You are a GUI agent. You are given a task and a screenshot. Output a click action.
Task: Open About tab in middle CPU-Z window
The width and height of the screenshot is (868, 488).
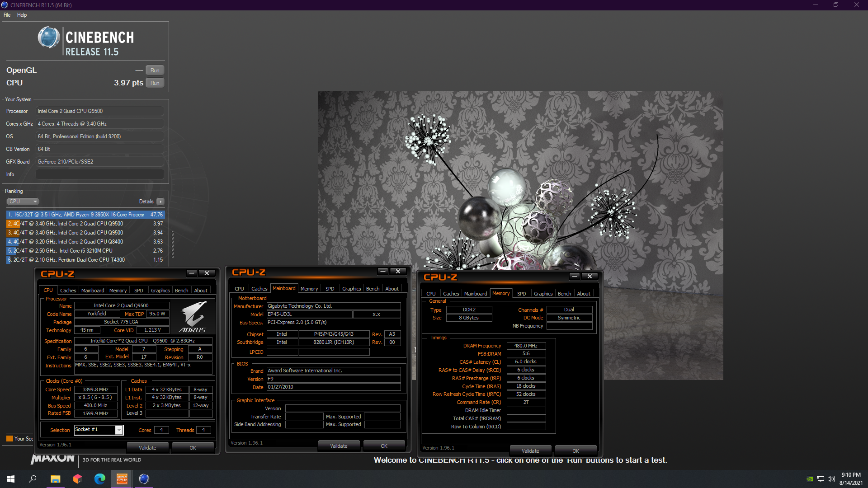click(x=392, y=289)
